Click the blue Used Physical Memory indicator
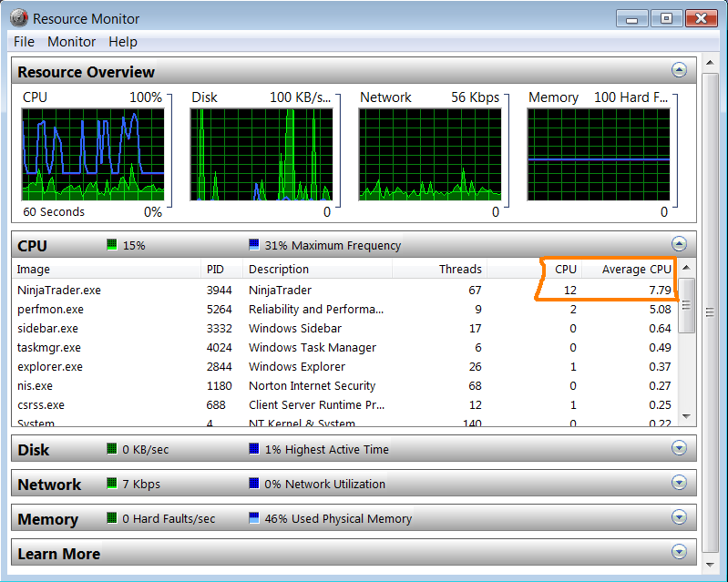This screenshot has width=728, height=582. click(x=254, y=518)
